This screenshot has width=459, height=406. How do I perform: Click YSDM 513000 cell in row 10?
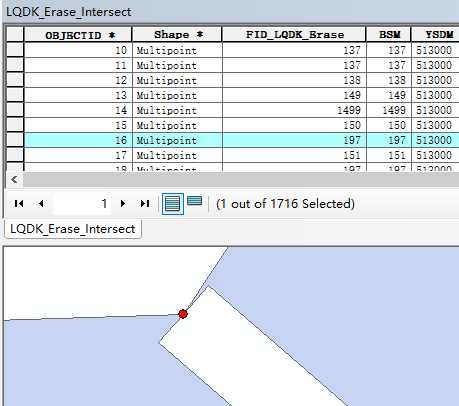pos(435,50)
